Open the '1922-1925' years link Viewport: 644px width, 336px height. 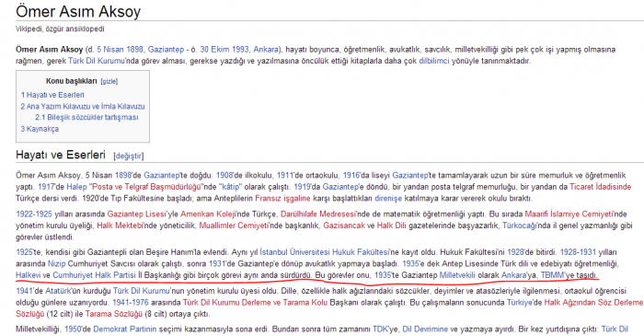[x=34, y=214]
